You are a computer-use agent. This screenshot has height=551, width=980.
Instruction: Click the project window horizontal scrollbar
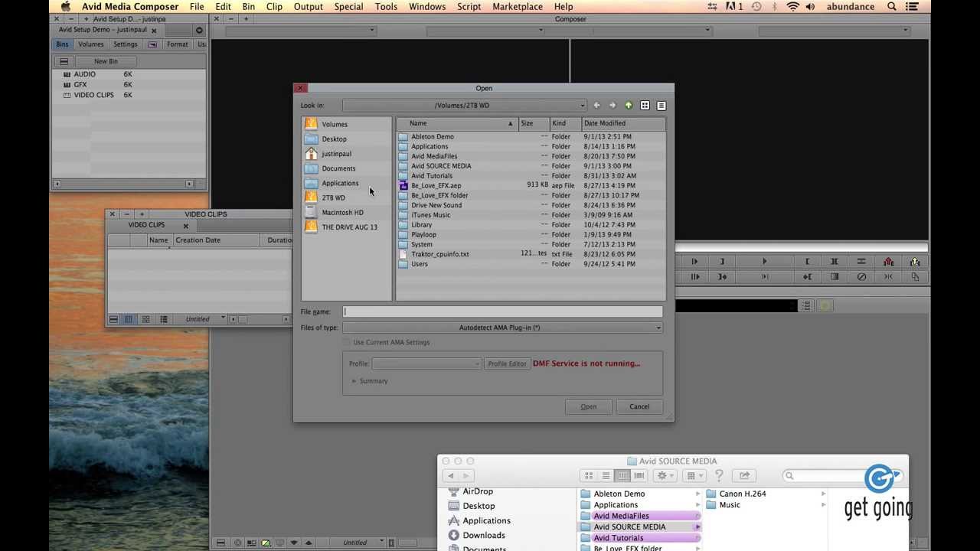coord(123,184)
